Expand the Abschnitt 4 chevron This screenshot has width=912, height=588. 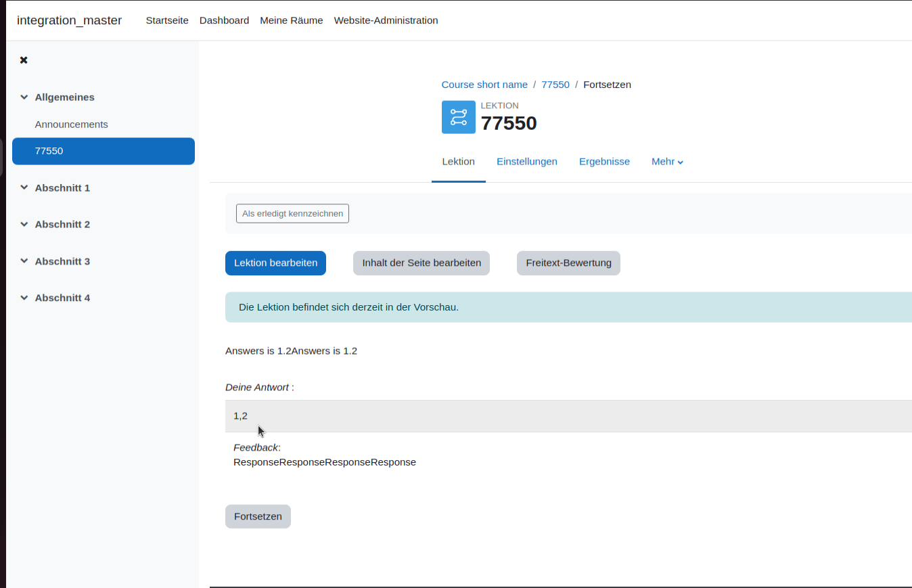point(24,298)
